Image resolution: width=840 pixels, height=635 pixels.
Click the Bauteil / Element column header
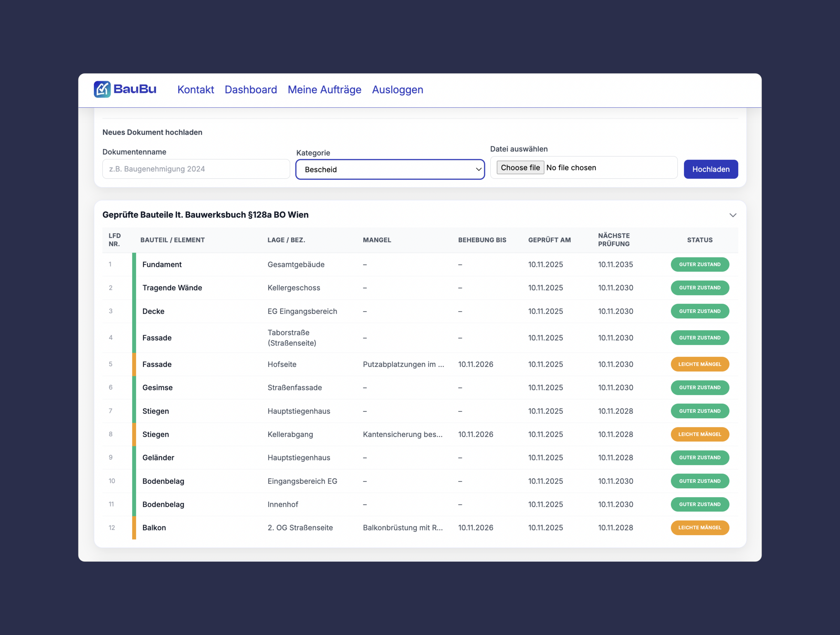point(172,240)
